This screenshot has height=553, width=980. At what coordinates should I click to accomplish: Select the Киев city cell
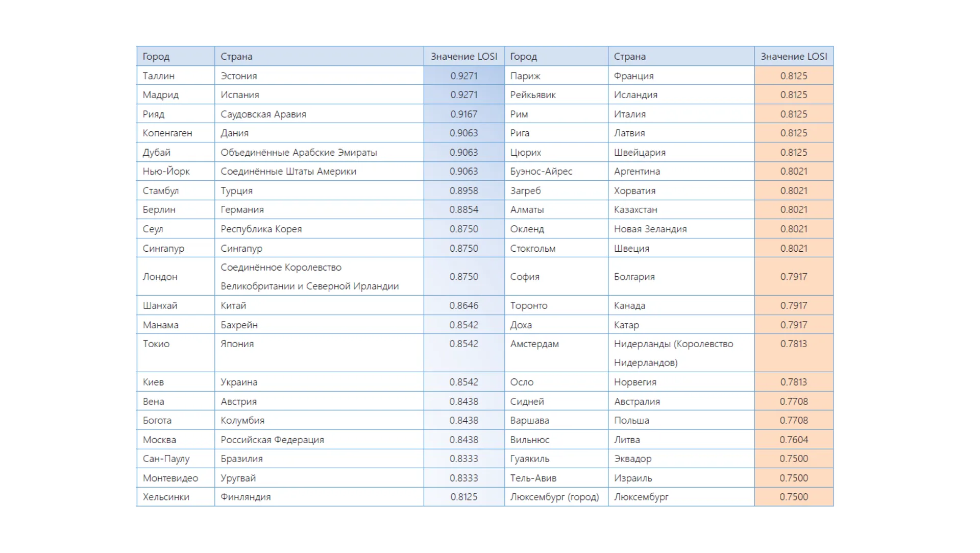[176, 382]
